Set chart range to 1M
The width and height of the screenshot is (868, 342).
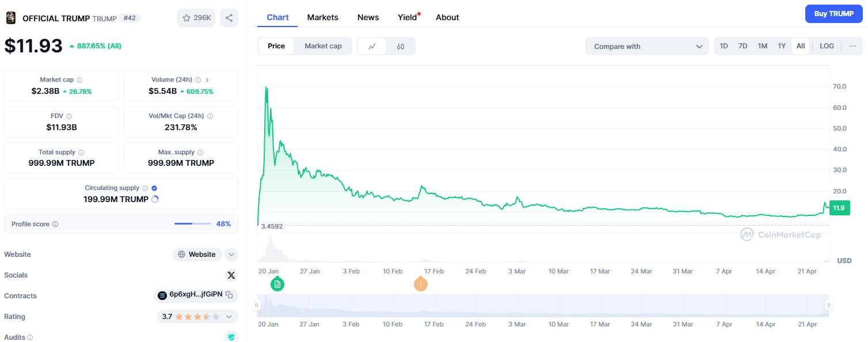click(x=762, y=46)
